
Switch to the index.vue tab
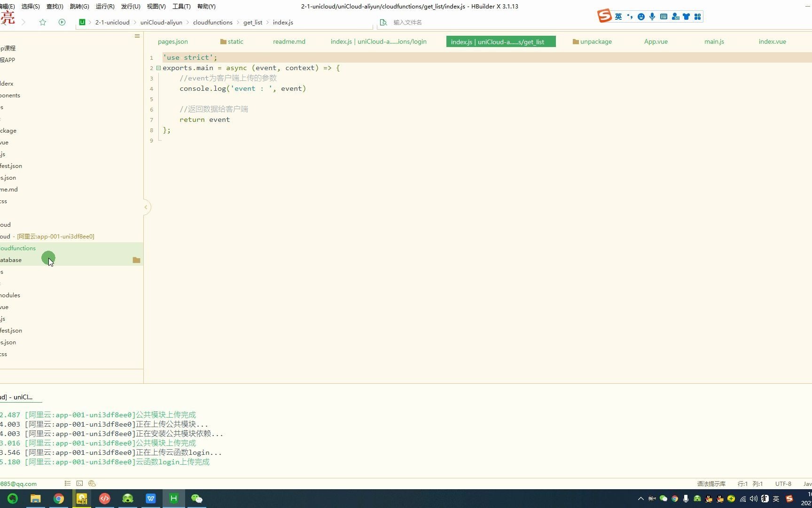point(773,41)
